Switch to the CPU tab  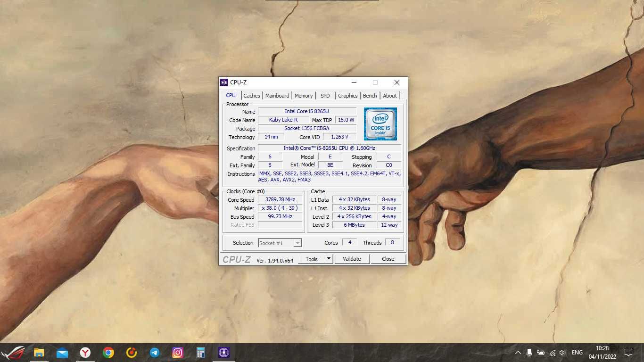click(x=231, y=95)
